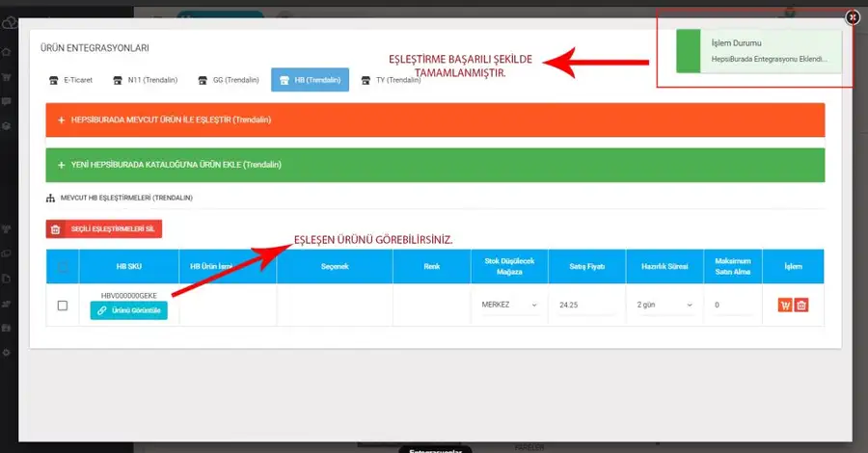Screen dimensions: 868x453
Task: Switch to the N11 (Trendalin) tab
Action: [x=145, y=80]
